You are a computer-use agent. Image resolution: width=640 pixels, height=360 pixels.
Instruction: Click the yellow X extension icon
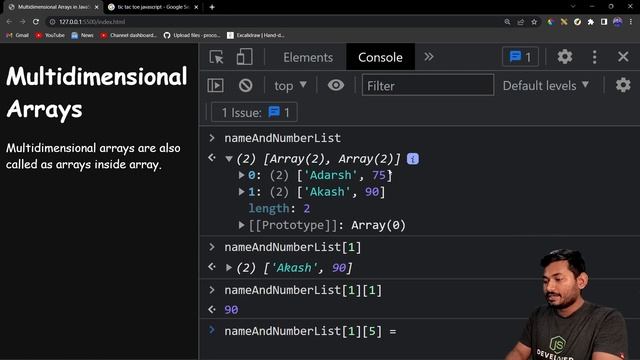pyautogui.click(x=564, y=22)
